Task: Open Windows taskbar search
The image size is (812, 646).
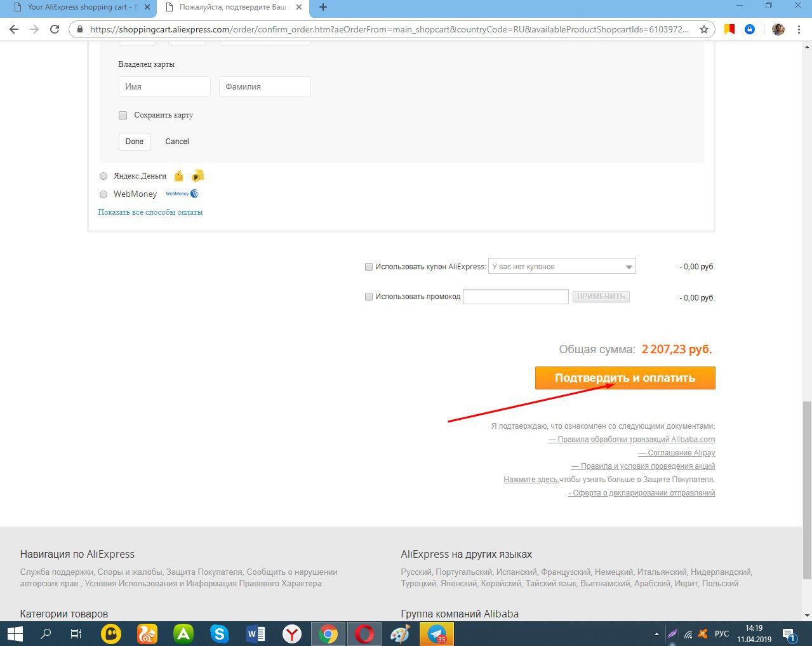Action: [x=46, y=633]
